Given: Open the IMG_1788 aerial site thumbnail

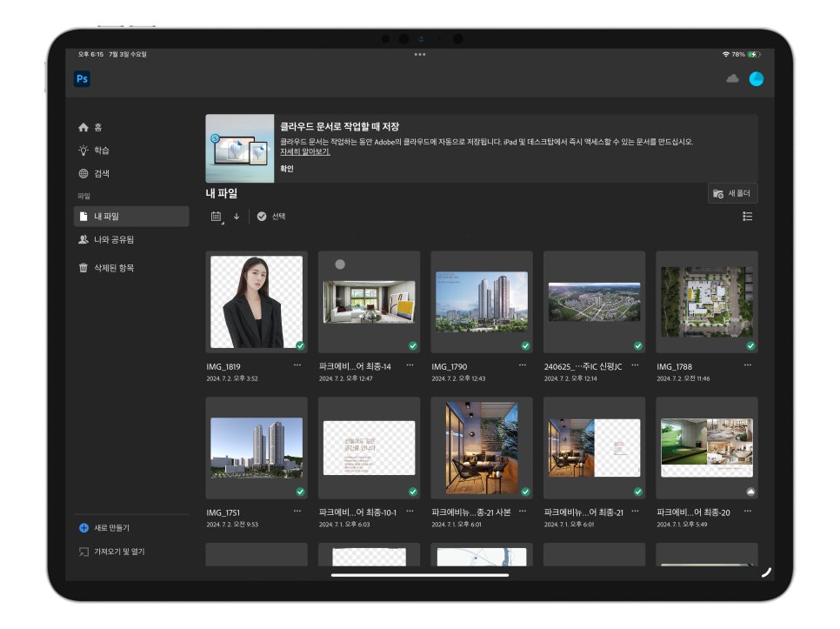Looking at the screenshot, I should [707, 302].
